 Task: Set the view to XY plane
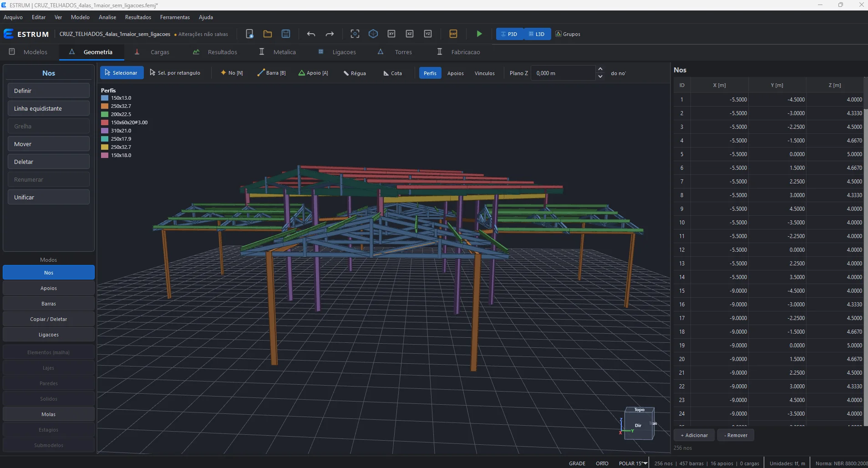point(391,34)
